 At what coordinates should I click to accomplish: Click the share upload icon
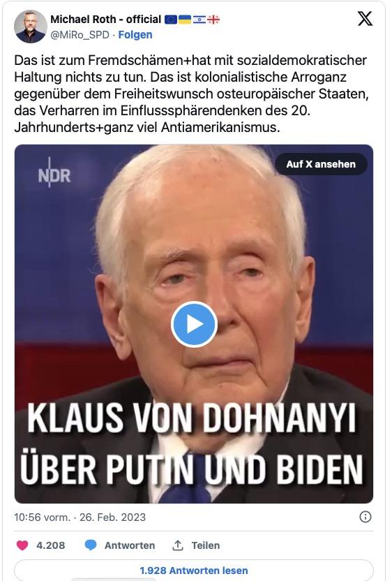pos(178,545)
